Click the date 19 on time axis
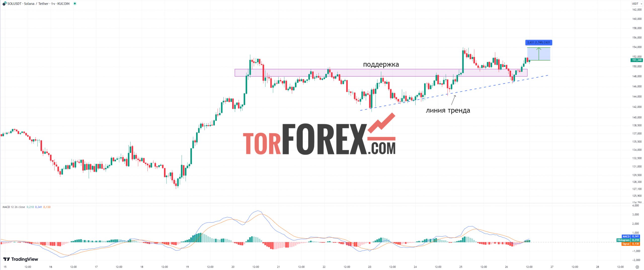644x270 pixels. click(x=187, y=267)
